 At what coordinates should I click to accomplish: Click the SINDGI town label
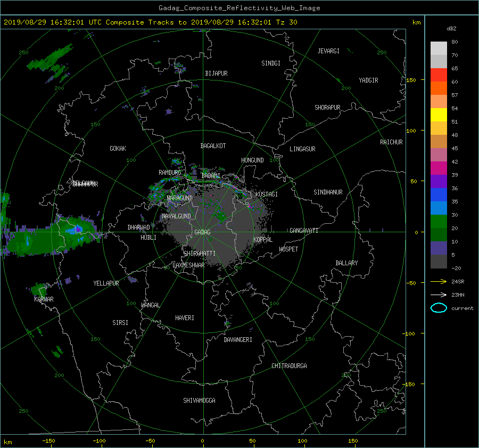[271, 63]
